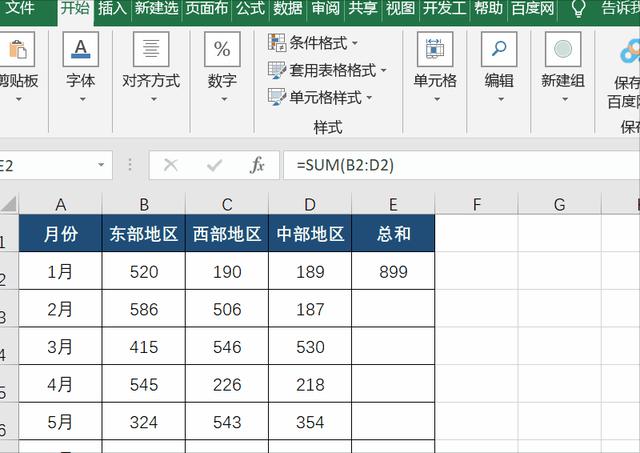Open the 文件 (File) tab
Viewport: 640px width, 453px height.
coord(20,8)
